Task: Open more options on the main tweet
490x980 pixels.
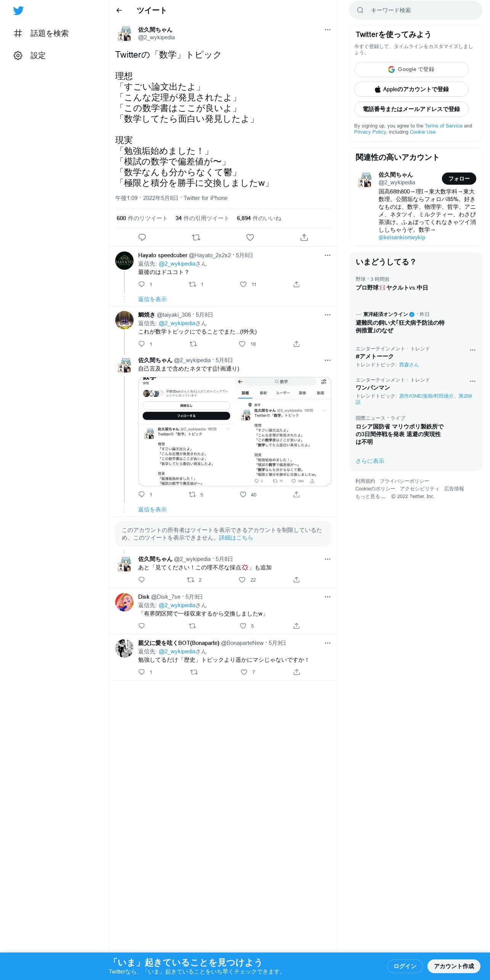Action: pyautogui.click(x=327, y=30)
